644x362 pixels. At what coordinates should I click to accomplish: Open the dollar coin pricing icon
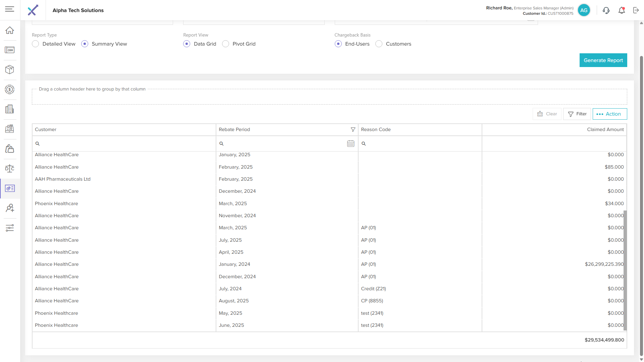(10, 89)
